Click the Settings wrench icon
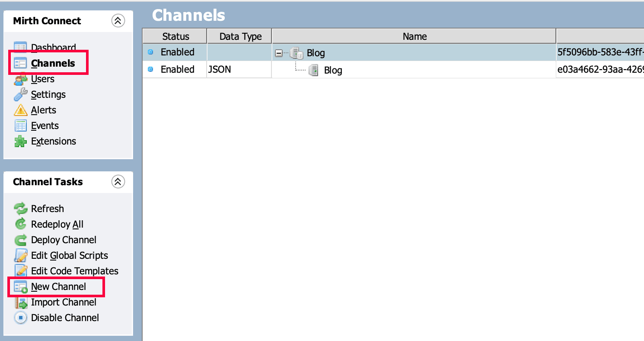 click(20, 94)
